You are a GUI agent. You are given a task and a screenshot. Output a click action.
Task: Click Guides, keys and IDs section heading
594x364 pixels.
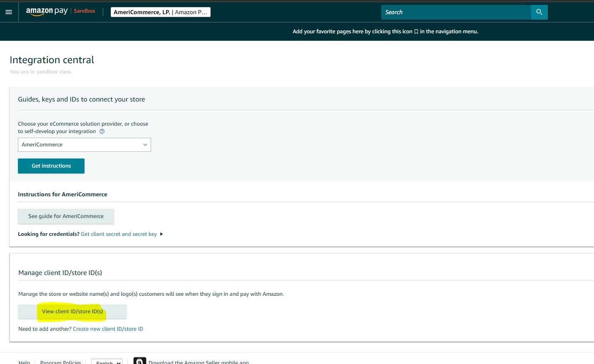pos(82,99)
